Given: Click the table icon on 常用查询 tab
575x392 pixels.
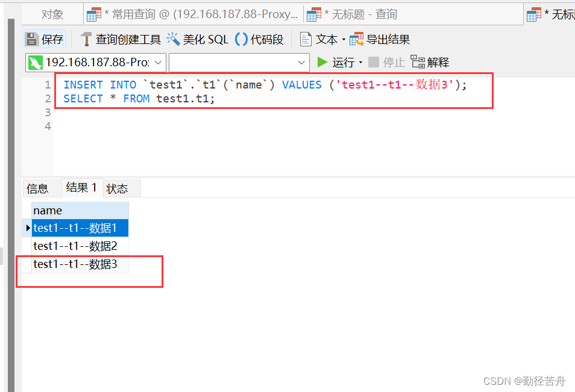Looking at the screenshot, I should (94, 14).
